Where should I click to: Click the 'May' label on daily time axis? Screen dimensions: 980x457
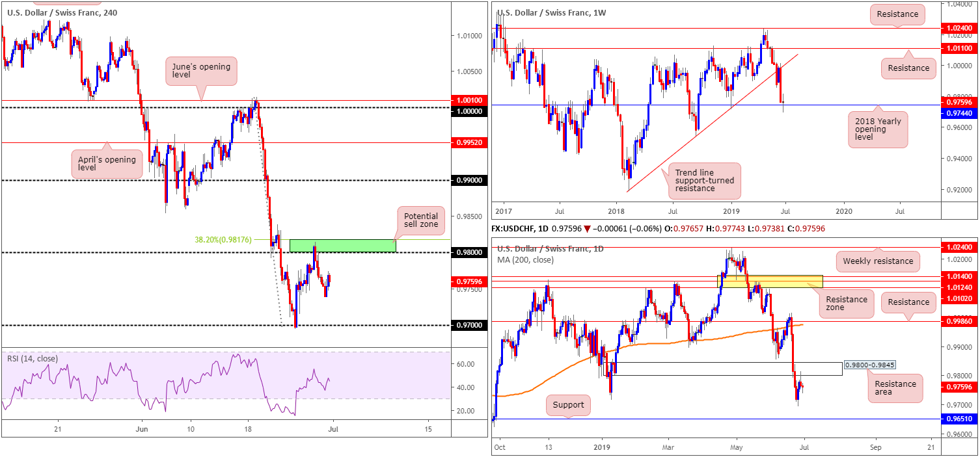pyautogui.click(x=737, y=447)
